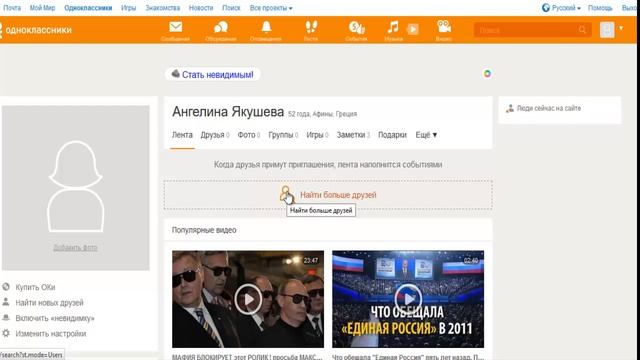Click person icon beside Найти новых друзей

point(6,302)
